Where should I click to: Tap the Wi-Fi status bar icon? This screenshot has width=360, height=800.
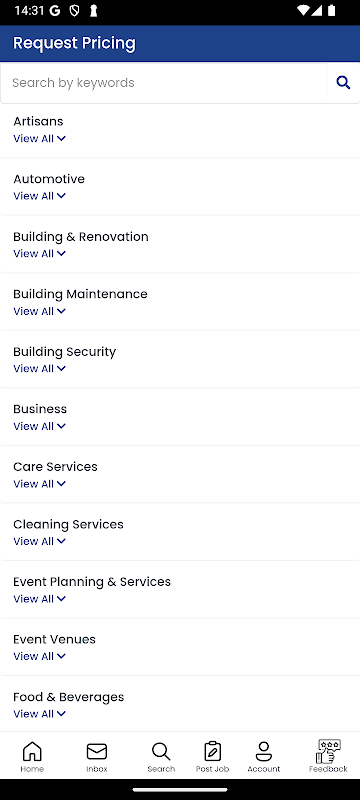[303, 10]
